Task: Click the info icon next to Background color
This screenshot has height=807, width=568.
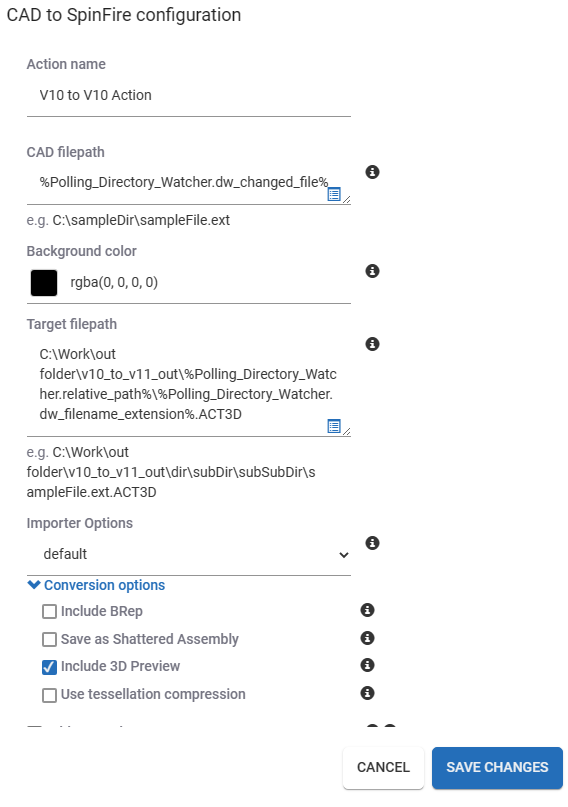Action: coord(372,271)
